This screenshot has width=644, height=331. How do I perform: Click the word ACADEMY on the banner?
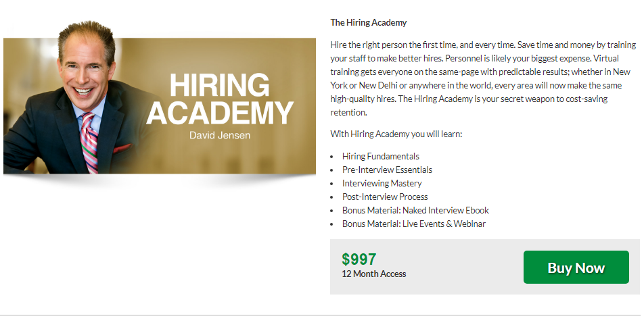pyautogui.click(x=220, y=113)
